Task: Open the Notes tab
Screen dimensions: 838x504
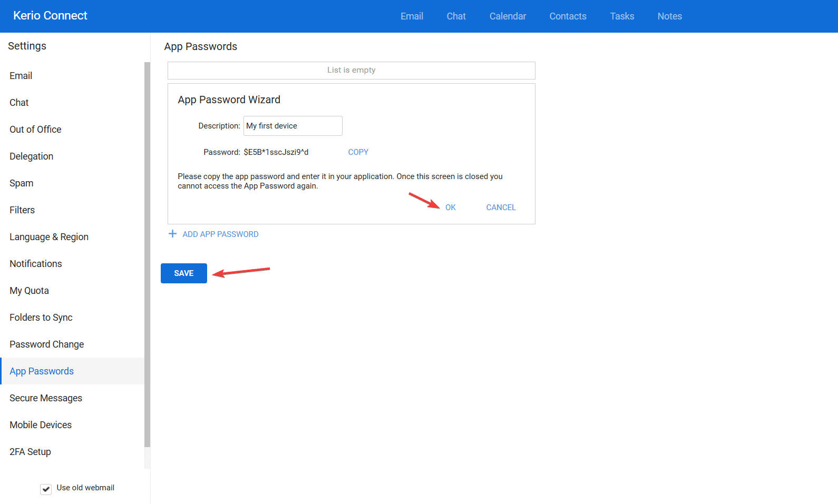Action: pos(669,16)
